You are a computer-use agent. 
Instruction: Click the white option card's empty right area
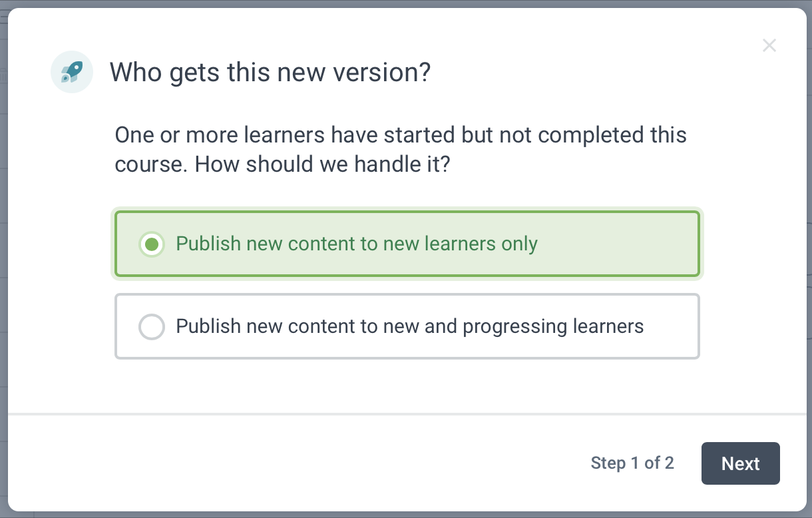pyautogui.click(x=672, y=326)
